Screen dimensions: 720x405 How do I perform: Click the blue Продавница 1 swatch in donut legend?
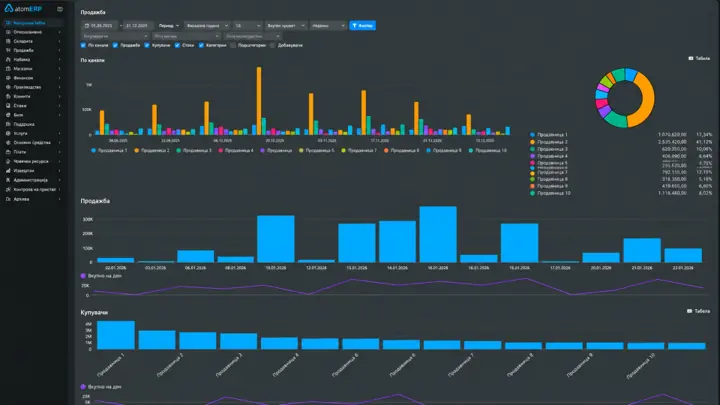coord(532,135)
